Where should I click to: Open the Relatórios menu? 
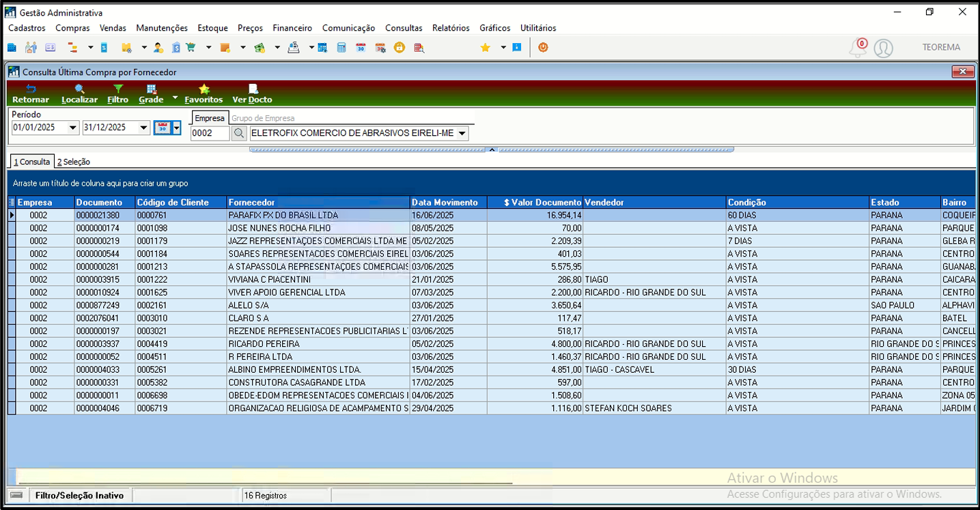(451, 28)
